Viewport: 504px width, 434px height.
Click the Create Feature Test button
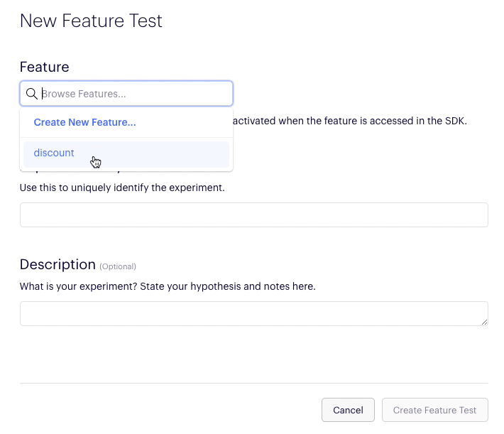click(434, 410)
